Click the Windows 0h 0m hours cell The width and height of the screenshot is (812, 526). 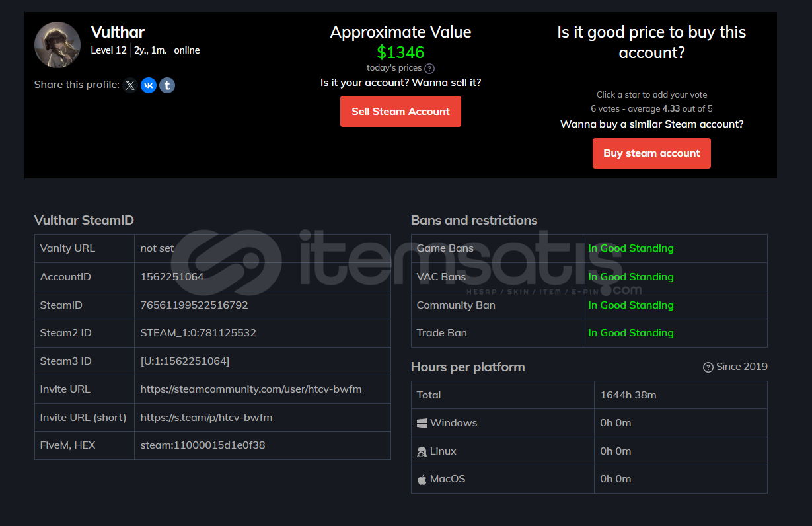click(681, 423)
